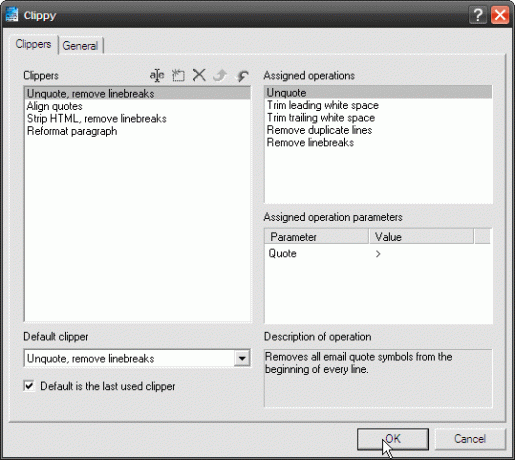
Task: Select the 'Quote' parameter row
Action: 378,254
